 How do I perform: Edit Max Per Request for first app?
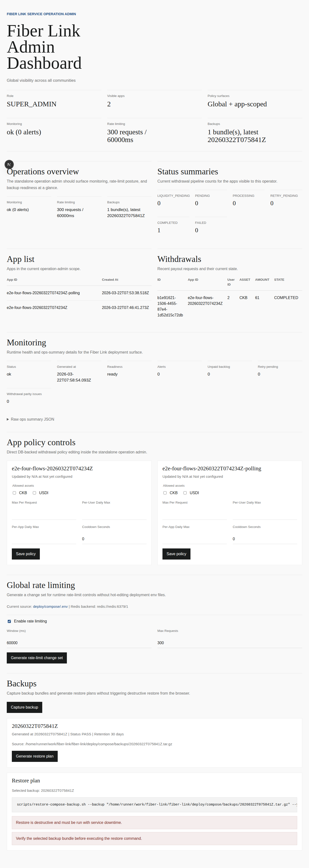(44, 514)
